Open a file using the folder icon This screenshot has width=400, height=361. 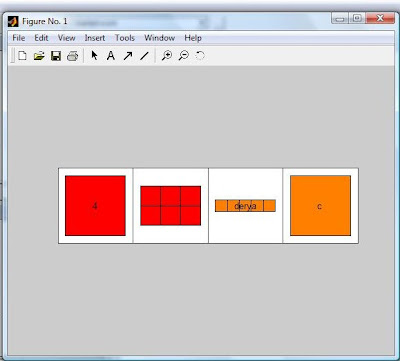coord(39,56)
